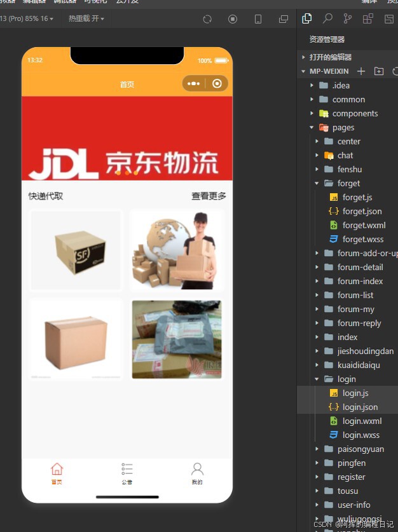
Task: Expand the center folder
Action: (x=317, y=142)
